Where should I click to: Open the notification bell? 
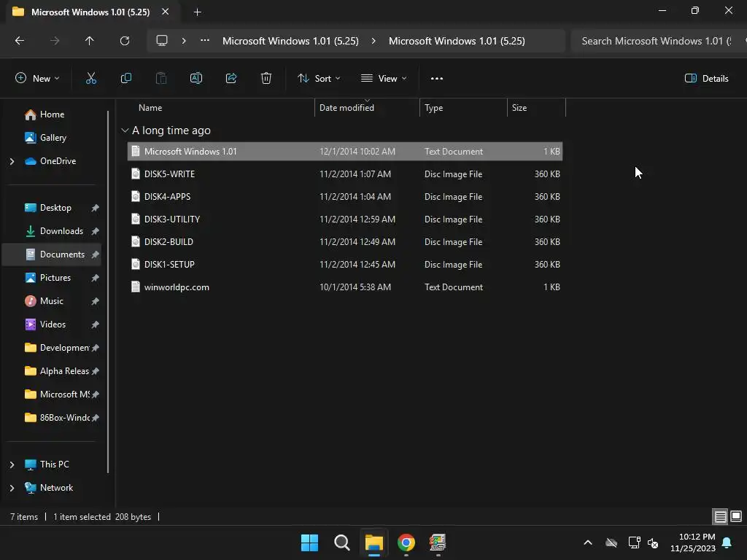(727, 542)
